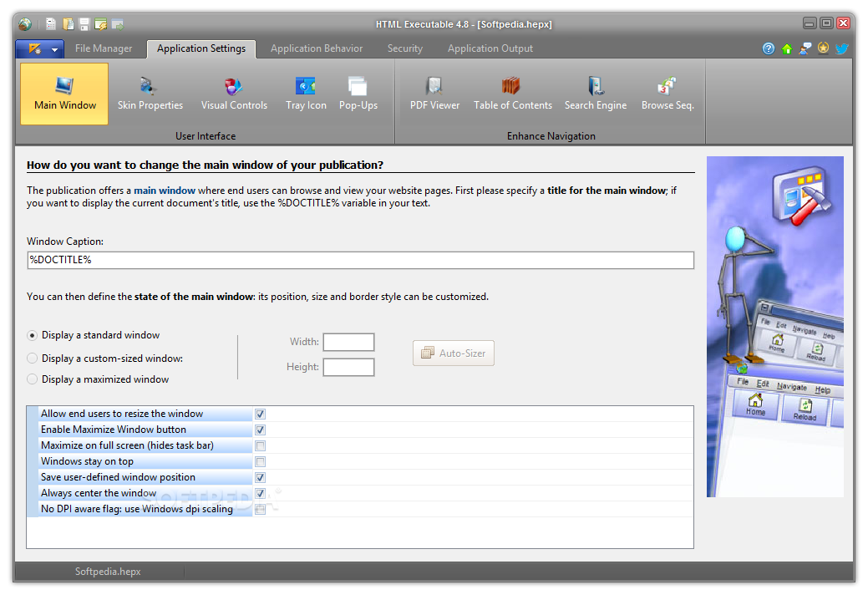Open a project file from the quick toolbar
868x595 pixels.
pyautogui.click(x=69, y=24)
